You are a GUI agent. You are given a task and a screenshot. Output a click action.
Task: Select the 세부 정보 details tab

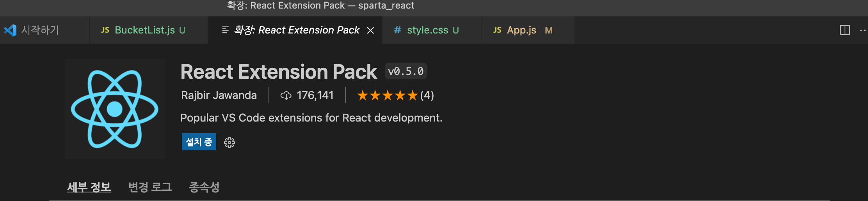(89, 187)
